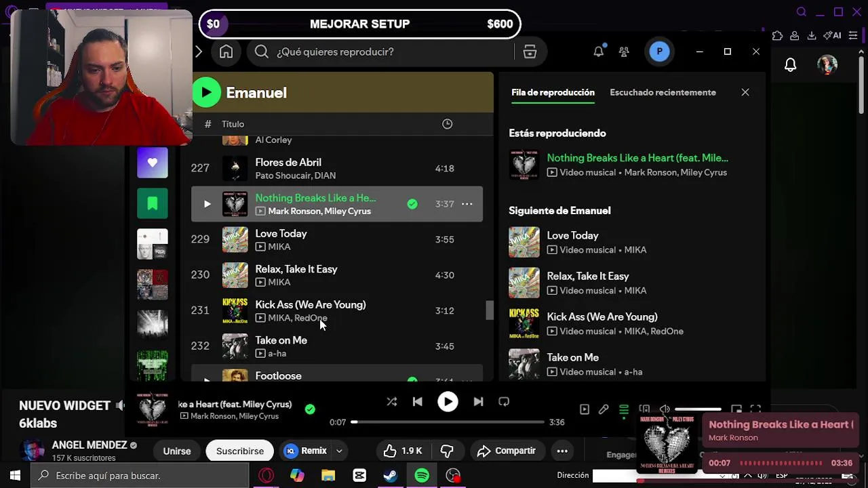Open the YouTube notifications bell

pyautogui.click(x=790, y=65)
